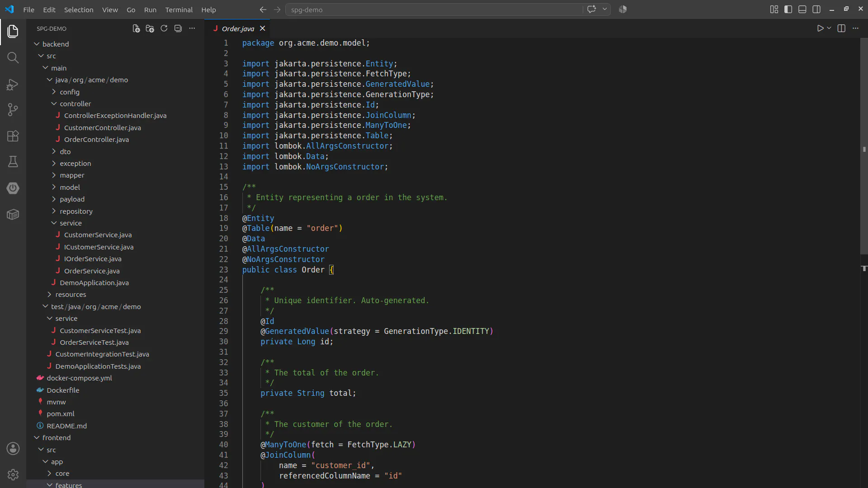The image size is (868, 488).
Task: Open docker-compose.yml in the tree
Action: [x=115, y=378]
